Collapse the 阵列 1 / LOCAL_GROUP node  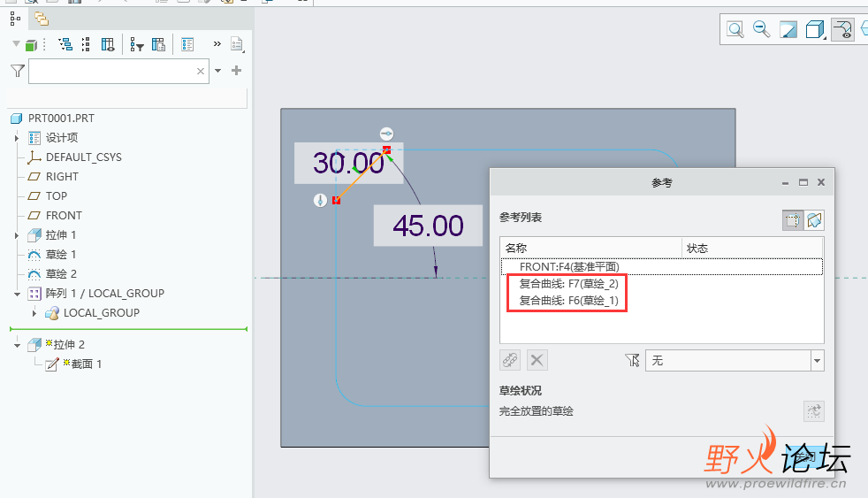17,294
